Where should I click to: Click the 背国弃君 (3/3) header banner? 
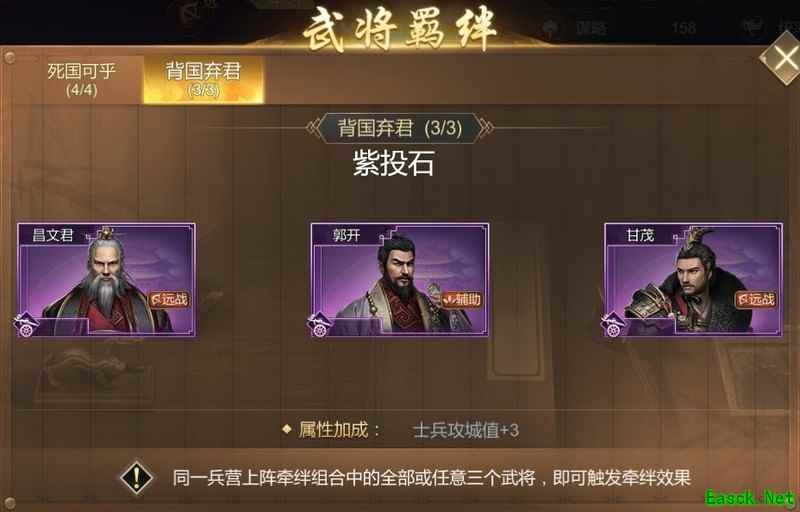coord(400,128)
